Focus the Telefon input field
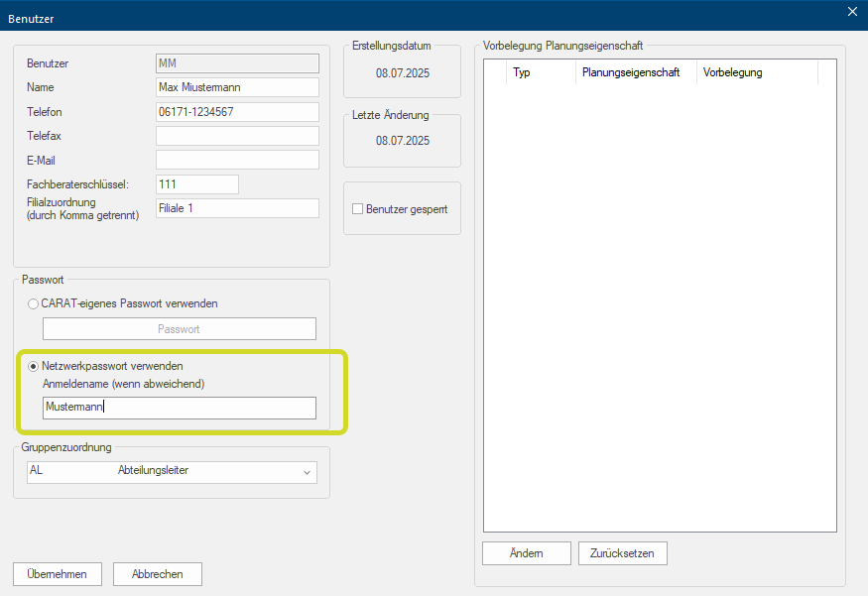868x596 pixels. 237,112
